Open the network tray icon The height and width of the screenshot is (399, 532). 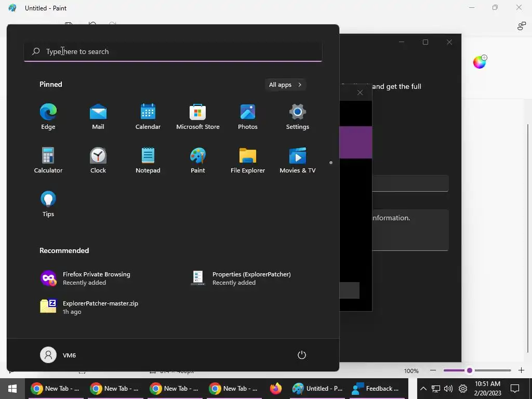click(x=436, y=389)
